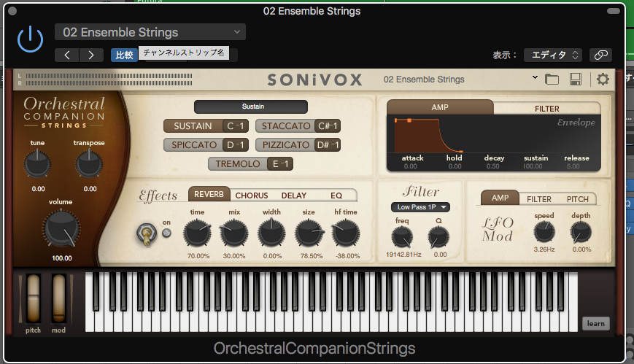Go to previous preset with left arrow

[67, 55]
